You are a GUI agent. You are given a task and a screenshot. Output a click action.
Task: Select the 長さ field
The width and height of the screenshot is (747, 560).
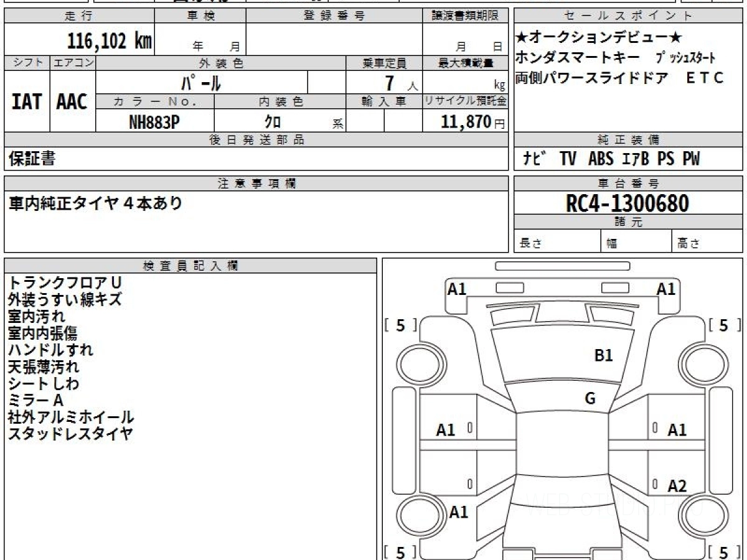[x=557, y=242]
